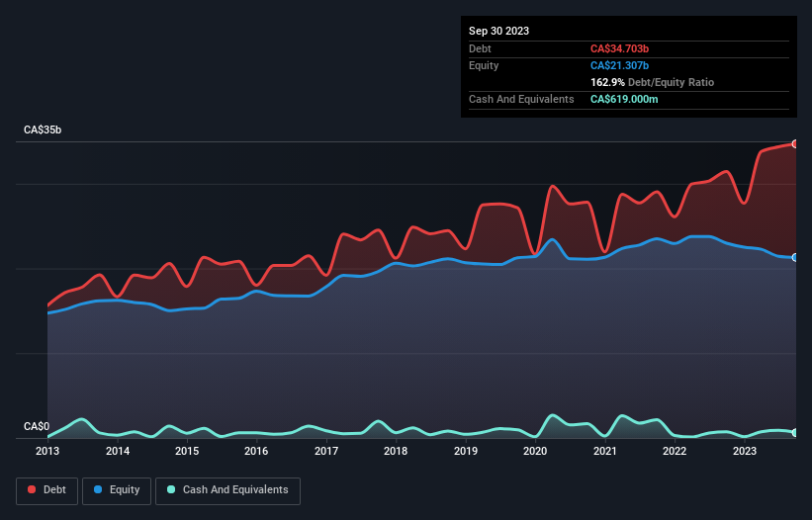The image size is (812, 520).
Task: Click the blue Equity legend dot
Action: tap(98, 489)
